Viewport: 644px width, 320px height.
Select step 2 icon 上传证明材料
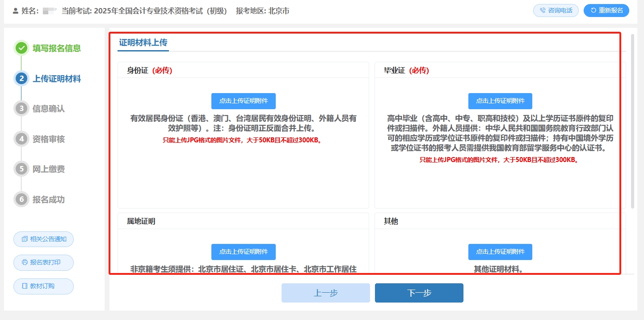click(x=21, y=79)
